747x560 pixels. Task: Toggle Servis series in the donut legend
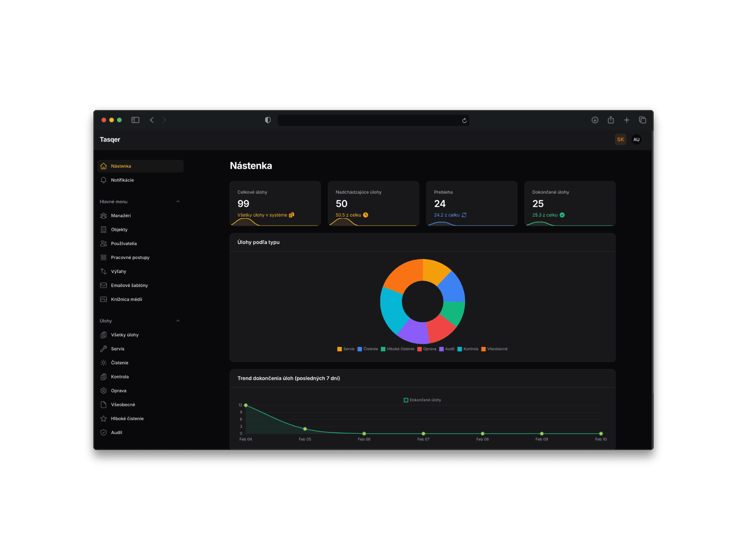tap(345, 349)
